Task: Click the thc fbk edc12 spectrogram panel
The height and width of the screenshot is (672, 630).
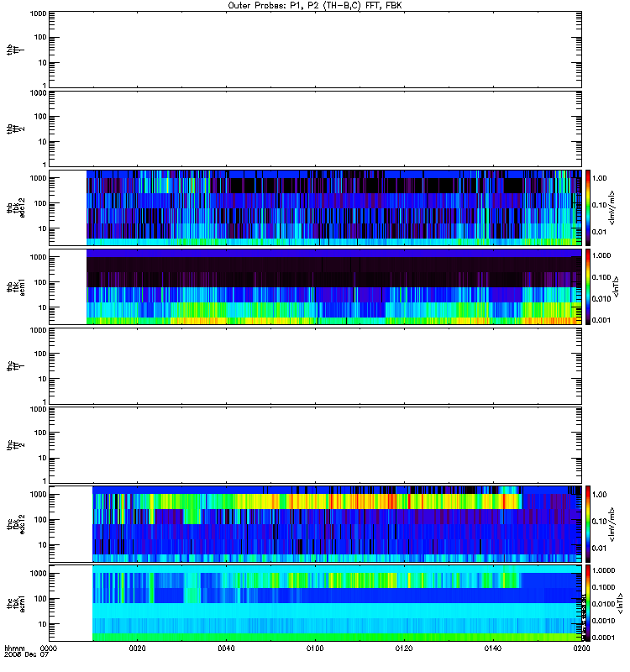Action: pyautogui.click(x=315, y=523)
